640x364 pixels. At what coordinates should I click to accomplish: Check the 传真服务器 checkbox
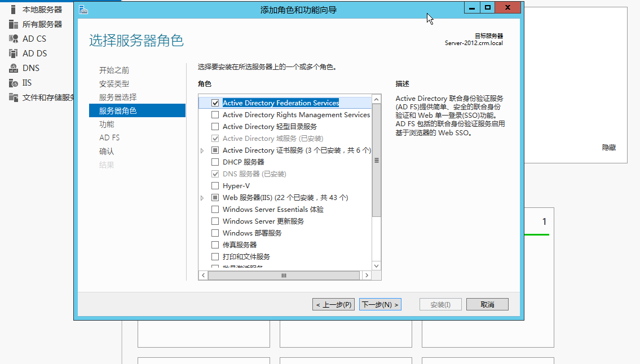click(x=215, y=245)
